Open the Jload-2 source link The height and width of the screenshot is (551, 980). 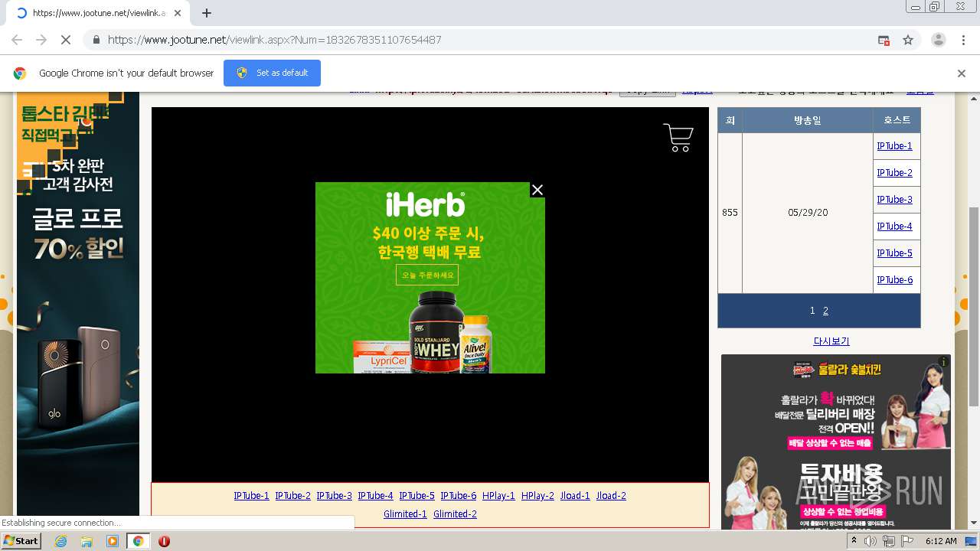point(611,496)
